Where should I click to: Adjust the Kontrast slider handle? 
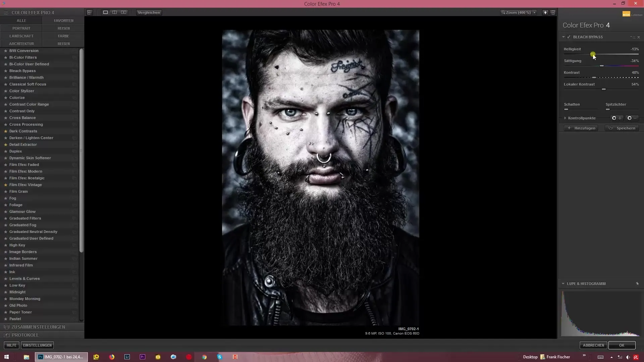[x=594, y=77]
